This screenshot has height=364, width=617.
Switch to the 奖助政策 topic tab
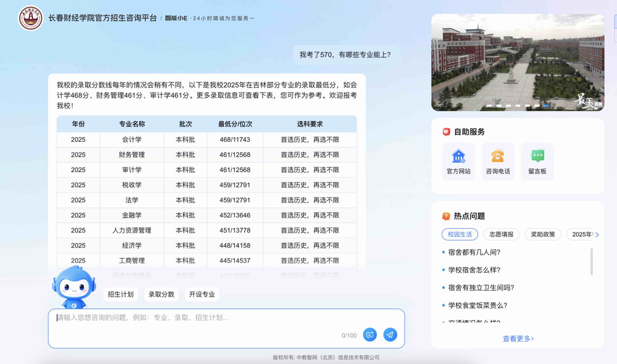542,234
